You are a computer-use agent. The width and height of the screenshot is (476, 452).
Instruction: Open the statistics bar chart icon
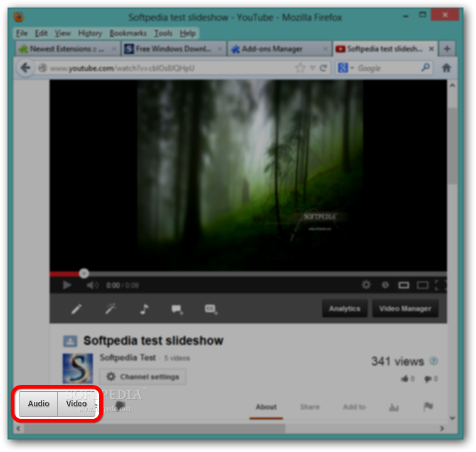[394, 407]
